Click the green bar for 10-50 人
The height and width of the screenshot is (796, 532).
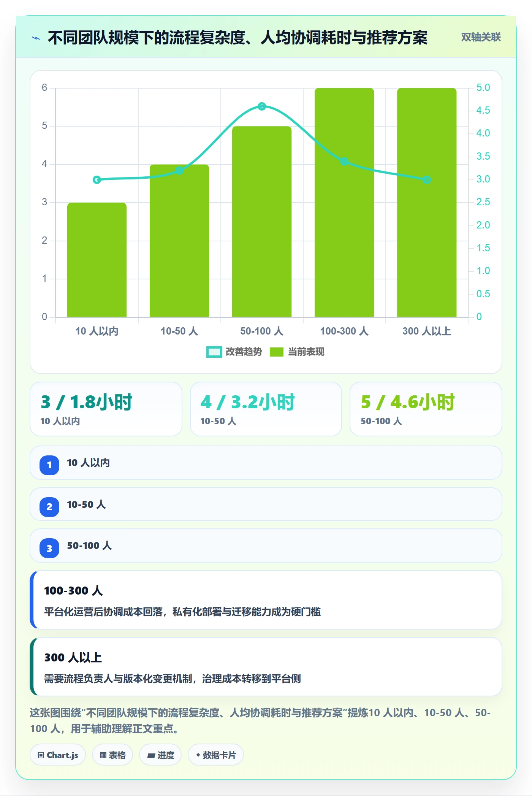[179, 241]
